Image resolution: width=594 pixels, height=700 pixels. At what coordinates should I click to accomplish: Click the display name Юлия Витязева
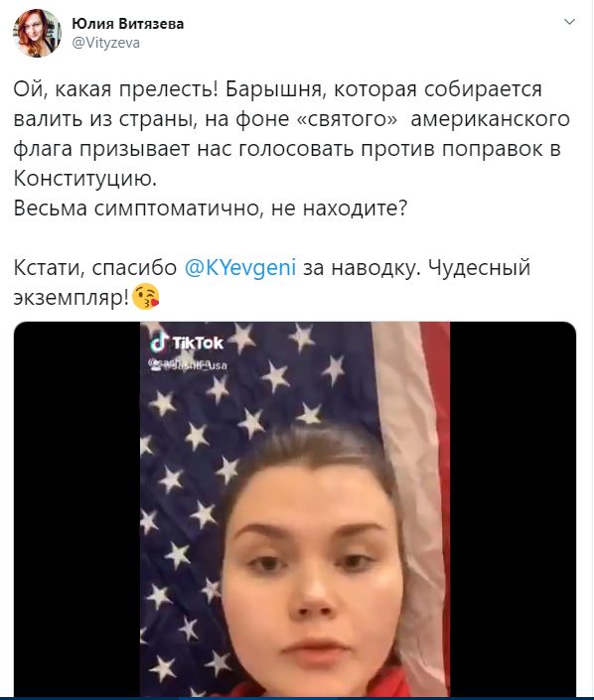pos(128,23)
